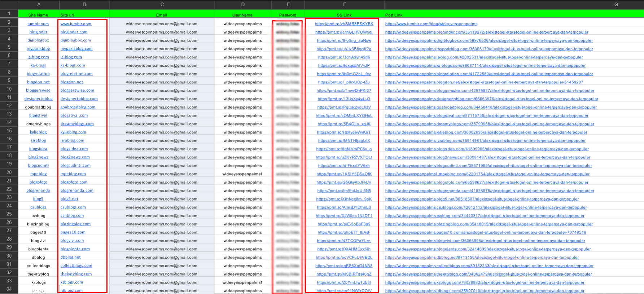Viewport: 644px width, 294px height.
Task: Open the xzblogs.com site url link
Action: click(x=72, y=282)
